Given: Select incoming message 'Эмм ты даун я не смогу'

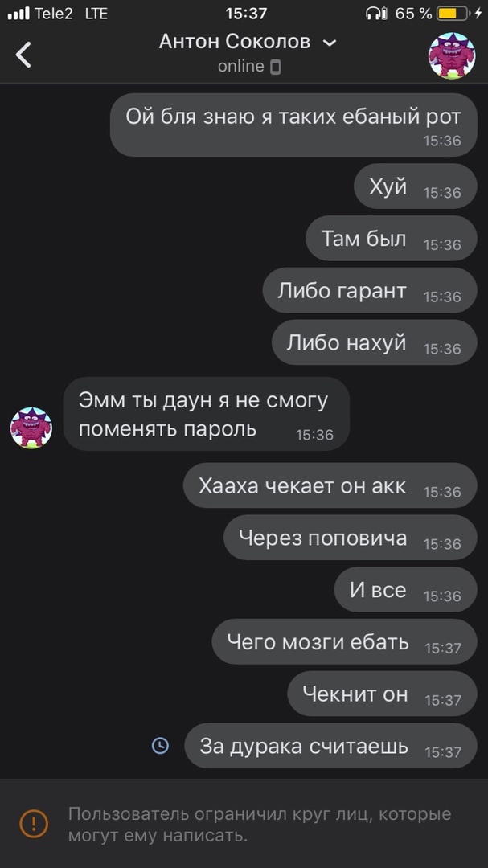Looking at the screenshot, I should (x=206, y=414).
